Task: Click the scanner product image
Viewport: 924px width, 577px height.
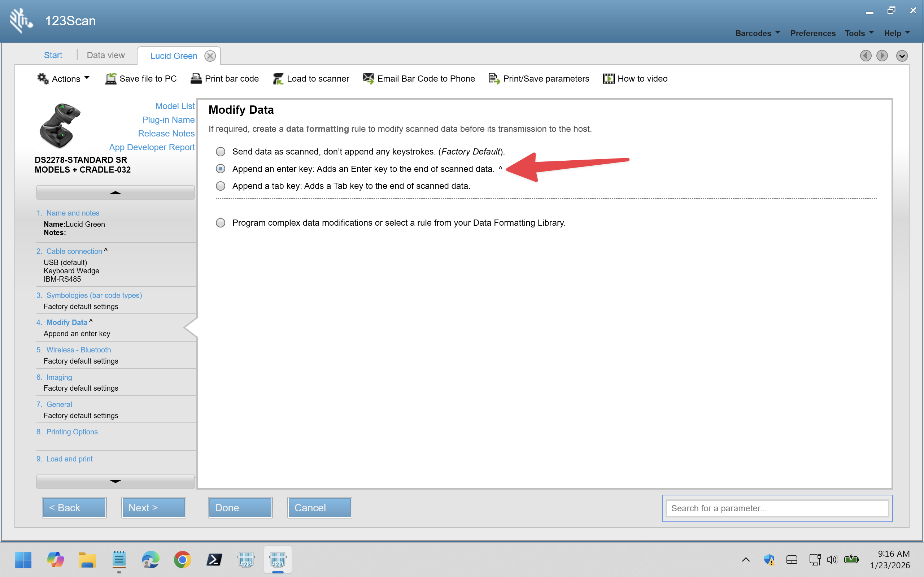Action: pos(60,126)
